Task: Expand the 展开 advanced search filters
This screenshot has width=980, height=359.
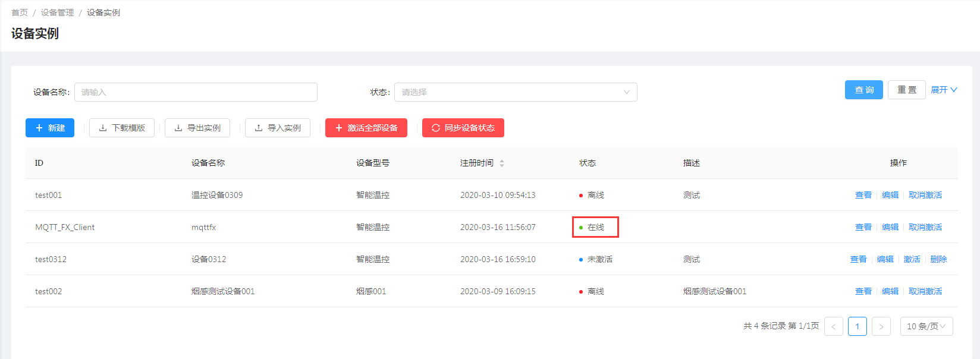Action: click(x=944, y=90)
